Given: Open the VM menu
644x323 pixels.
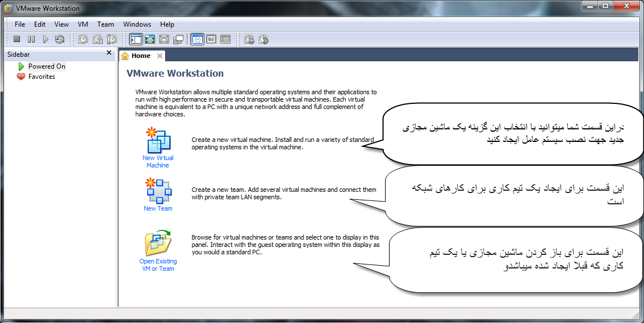Looking at the screenshot, I should tap(83, 24).
